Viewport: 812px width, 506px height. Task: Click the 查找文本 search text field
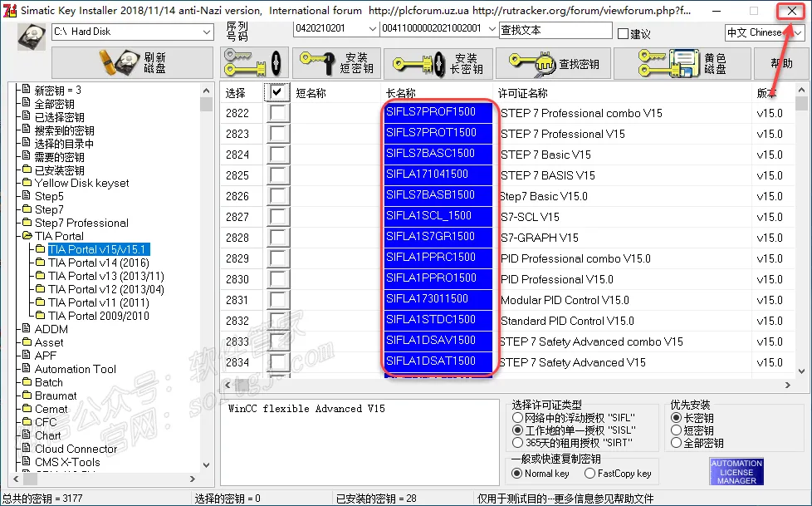(x=555, y=30)
